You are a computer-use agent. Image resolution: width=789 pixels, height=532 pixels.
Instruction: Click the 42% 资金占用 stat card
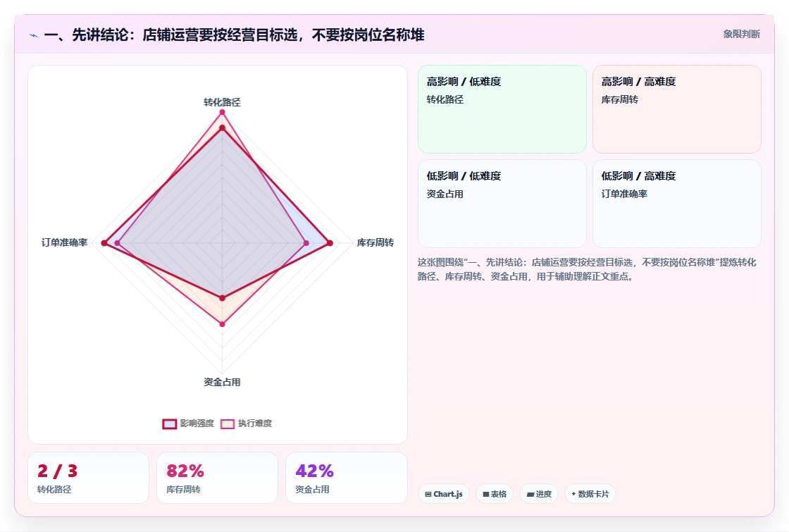346,478
